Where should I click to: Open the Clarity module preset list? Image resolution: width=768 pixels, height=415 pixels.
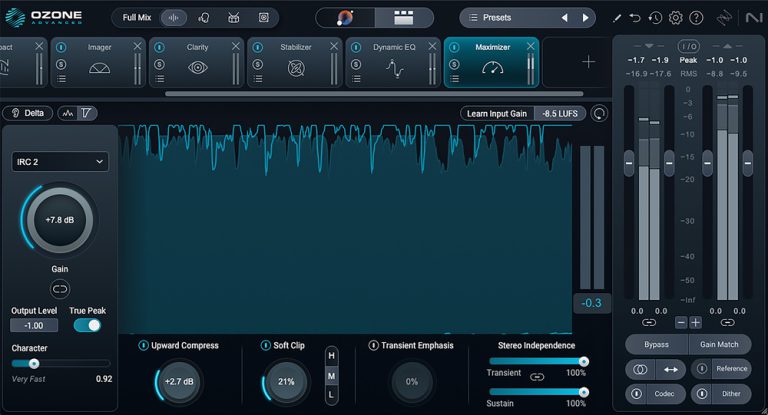point(159,79)
